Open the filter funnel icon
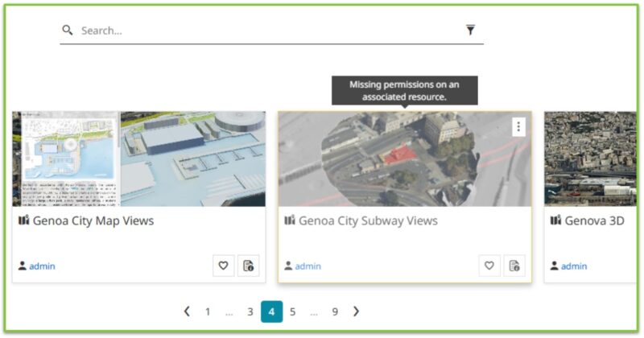The height and width of the screenshot is (338, 644). click(471, 30)
